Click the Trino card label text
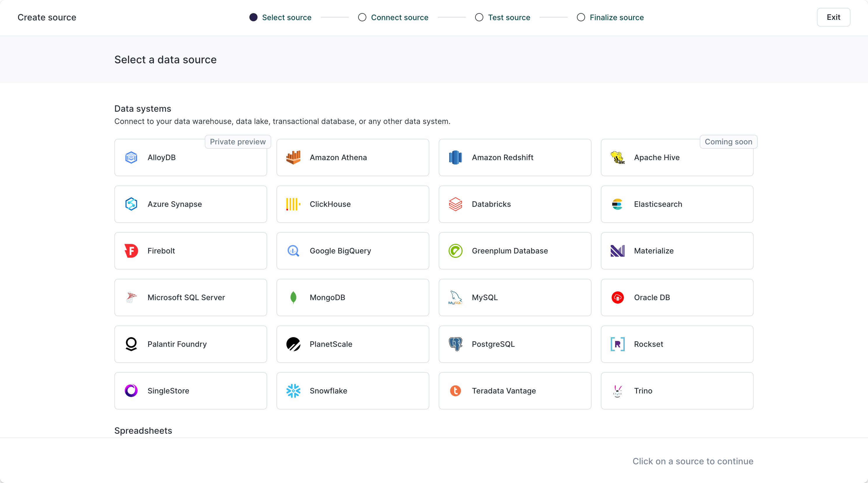 643,391
